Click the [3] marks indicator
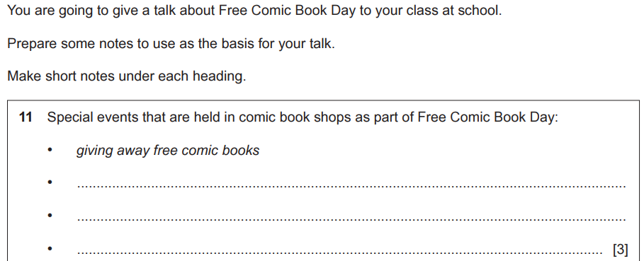The width and height of the screenshot is (644, 261). 620,249
